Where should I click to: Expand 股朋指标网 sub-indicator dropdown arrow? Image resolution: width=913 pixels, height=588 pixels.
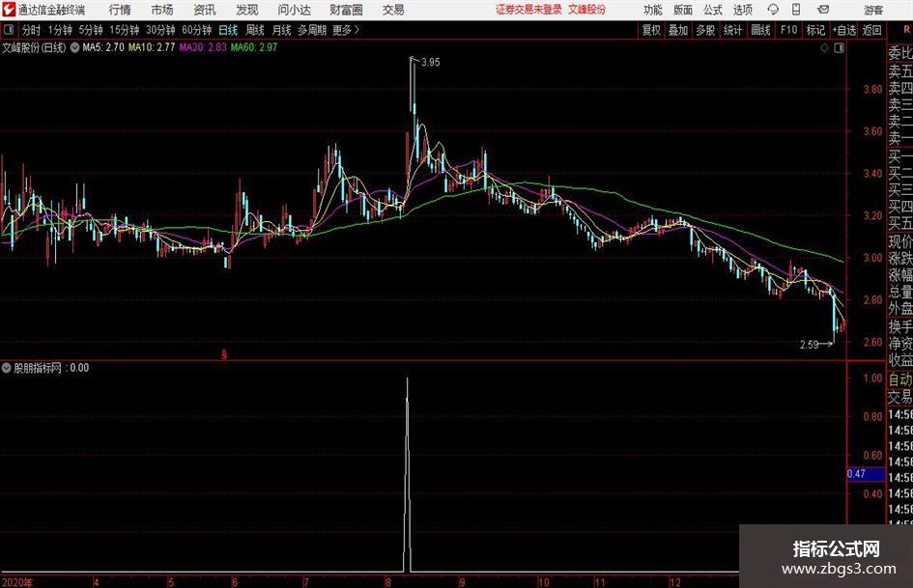[x=7, y=368]
